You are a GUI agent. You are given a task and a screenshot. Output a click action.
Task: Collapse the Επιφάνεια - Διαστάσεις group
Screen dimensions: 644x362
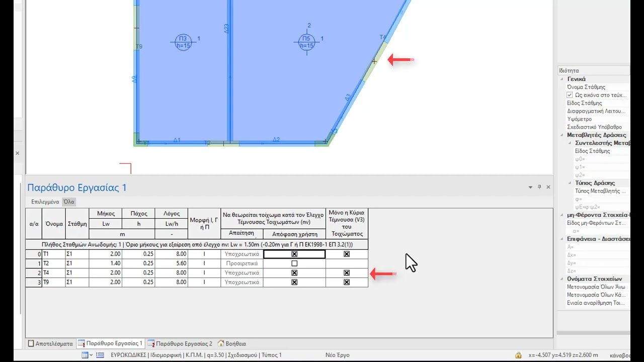click(562, 239)
